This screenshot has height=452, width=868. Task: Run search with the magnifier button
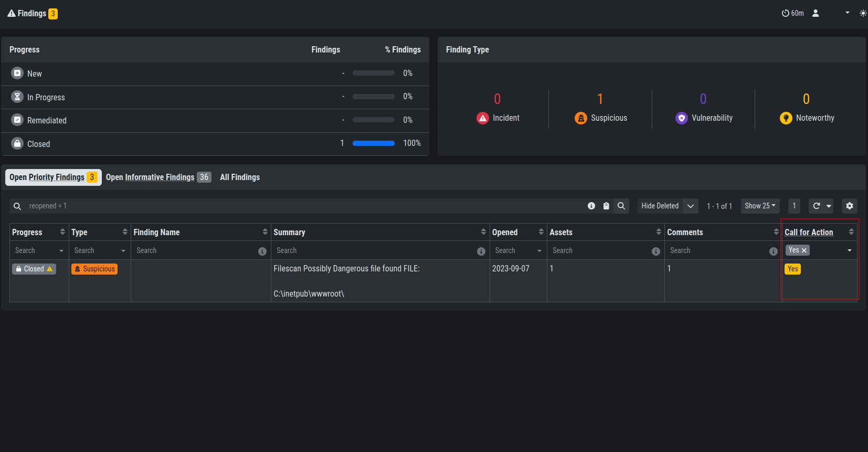tap(621, 206)
